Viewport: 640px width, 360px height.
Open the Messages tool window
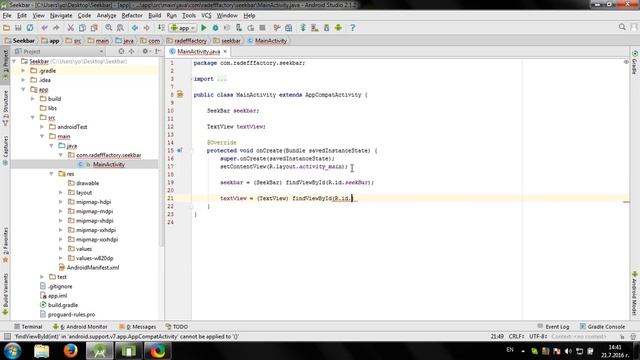[138, 327]
